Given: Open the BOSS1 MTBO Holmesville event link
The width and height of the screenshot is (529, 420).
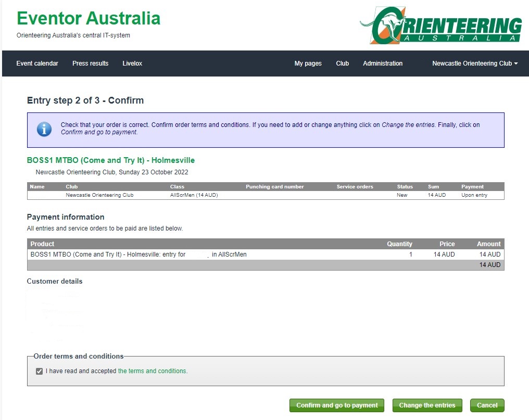Looking at the screenshot, I should tap(110, 160).
